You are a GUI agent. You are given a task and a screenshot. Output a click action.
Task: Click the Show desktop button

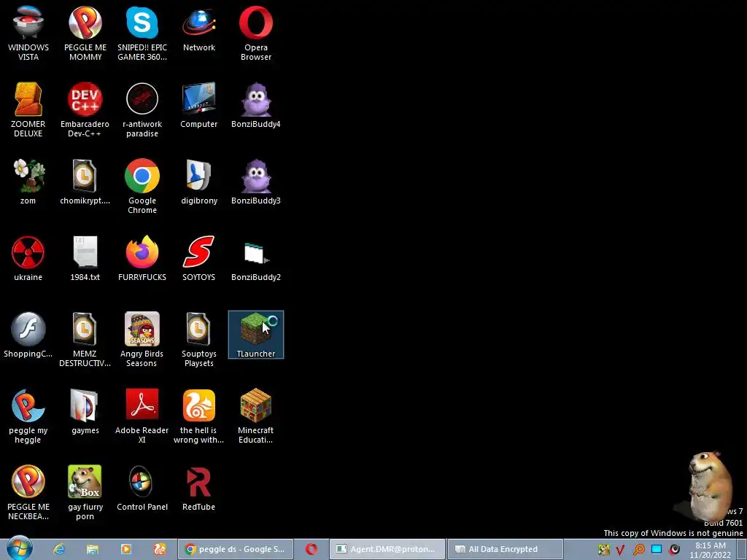741,549
